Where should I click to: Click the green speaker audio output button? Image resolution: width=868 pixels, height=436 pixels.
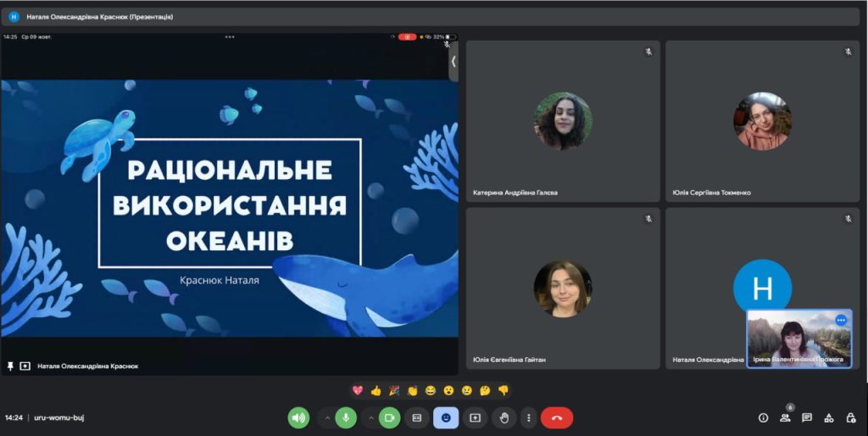click(x=298, y=417)
